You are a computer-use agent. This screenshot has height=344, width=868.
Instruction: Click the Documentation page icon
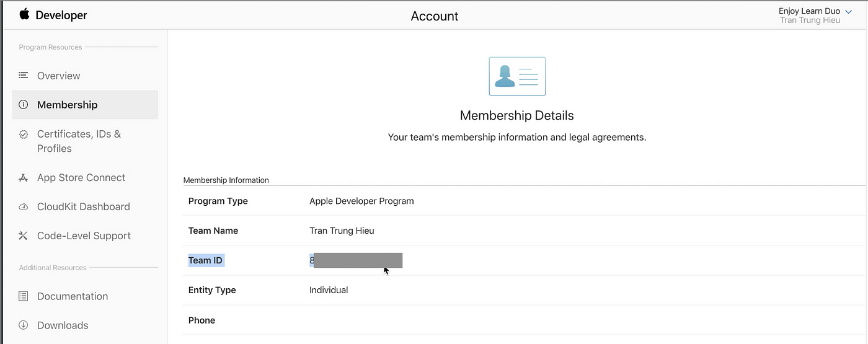[24, 296]
